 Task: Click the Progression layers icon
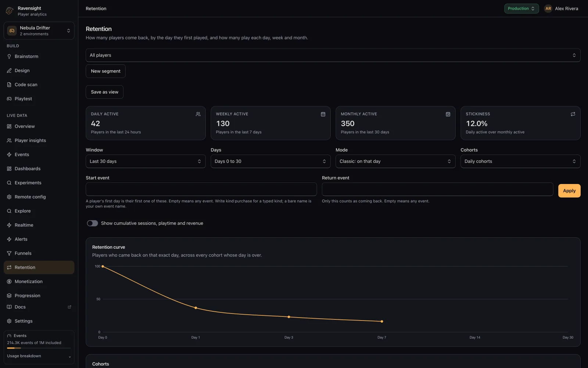[9, 296]
